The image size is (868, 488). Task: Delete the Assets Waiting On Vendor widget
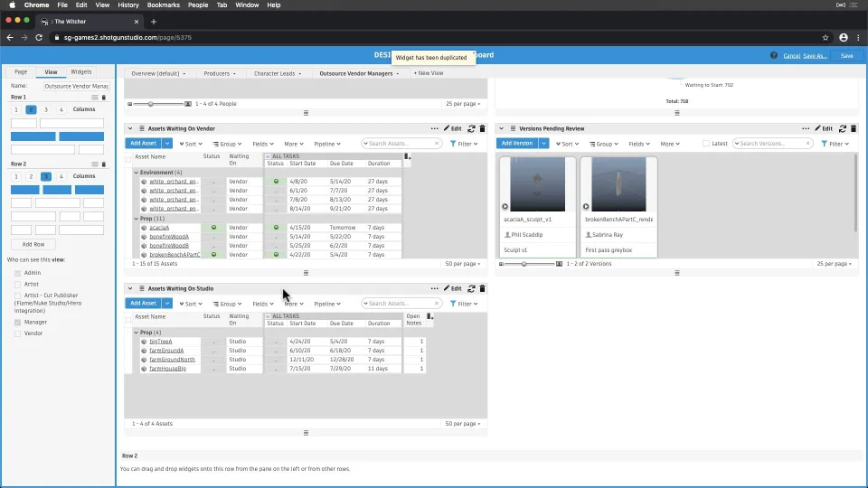[482, 129]
